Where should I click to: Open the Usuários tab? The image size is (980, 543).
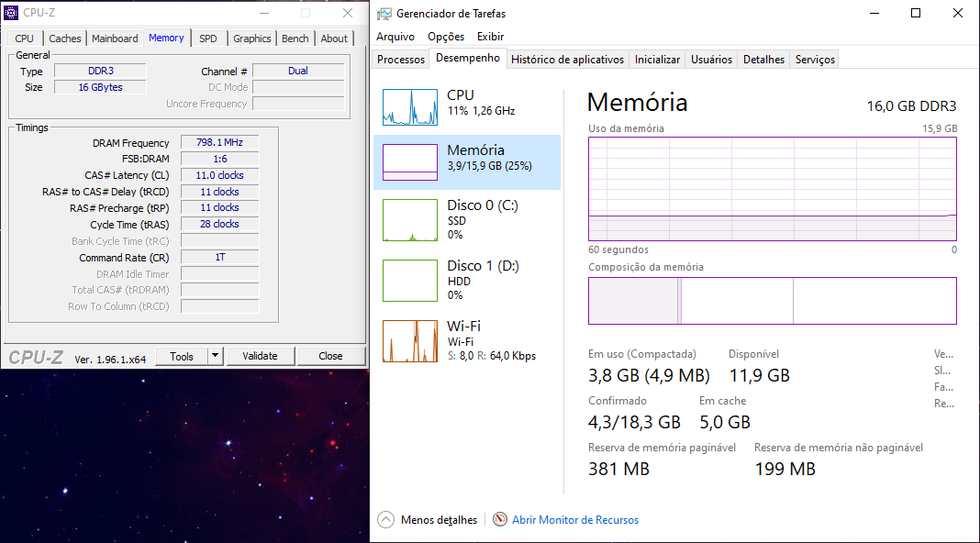coord(711,60)
